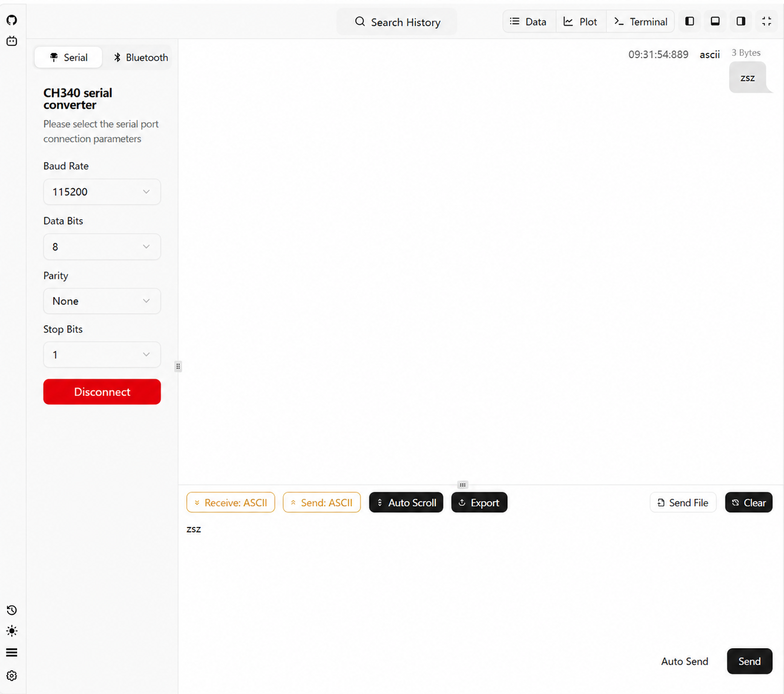Expand the Baud Rate dropdown
This screenshot has height=694, width=784.
(102, 192)
